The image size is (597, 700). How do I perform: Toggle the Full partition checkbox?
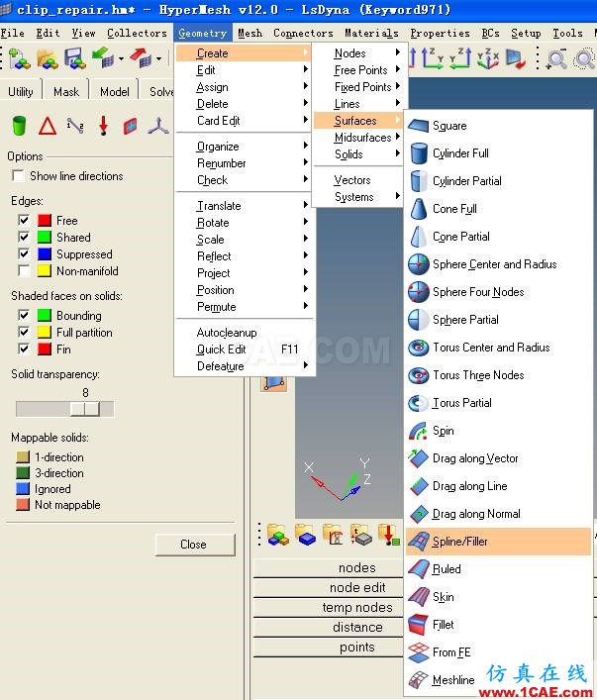tap(24, 332)
